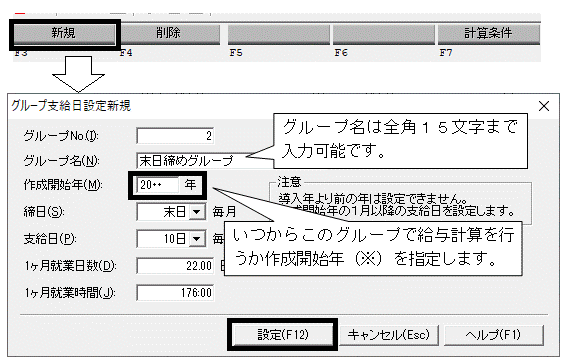This screenshot has height=363, width=565.
Task: Click the 支給日 combo box showing 10日
Action: 171,239
